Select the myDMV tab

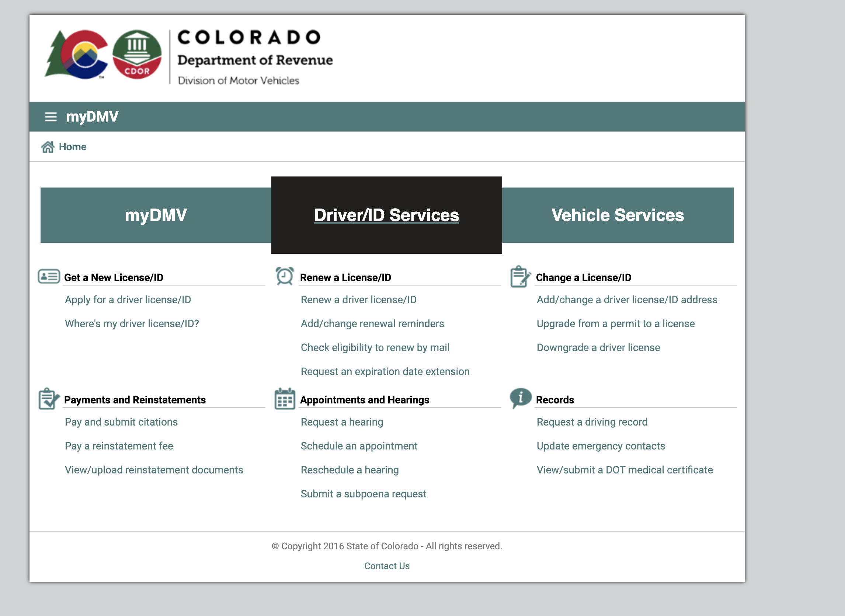point(156,215)
